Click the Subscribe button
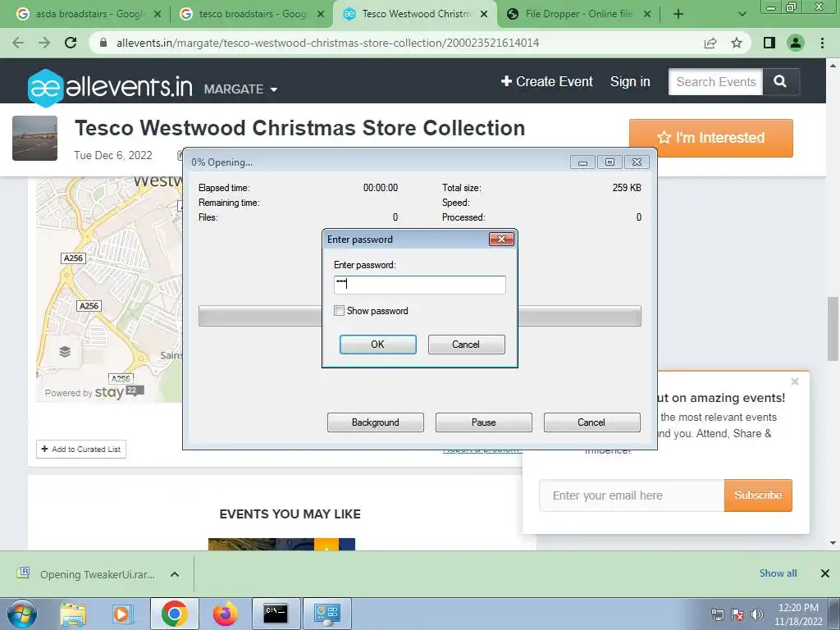The height and width of the screenshot is (630, 840). point(758,495)
